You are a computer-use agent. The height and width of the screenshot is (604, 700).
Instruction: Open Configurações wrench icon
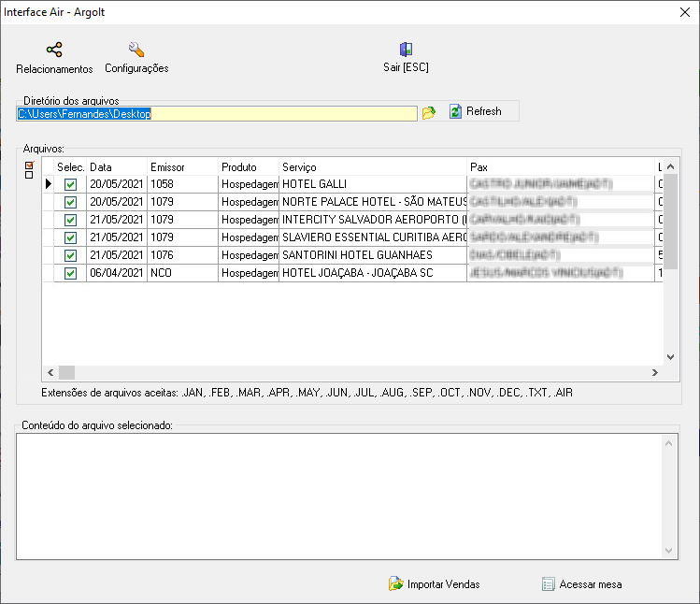136,50
